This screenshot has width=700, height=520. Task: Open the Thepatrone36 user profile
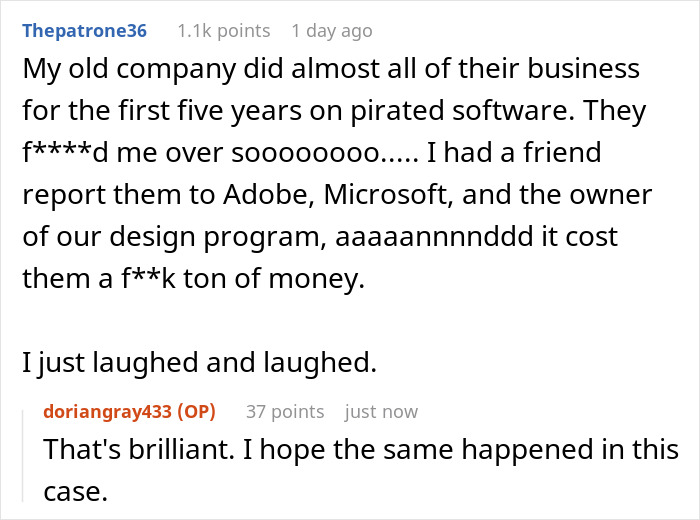tap(84, 31)
